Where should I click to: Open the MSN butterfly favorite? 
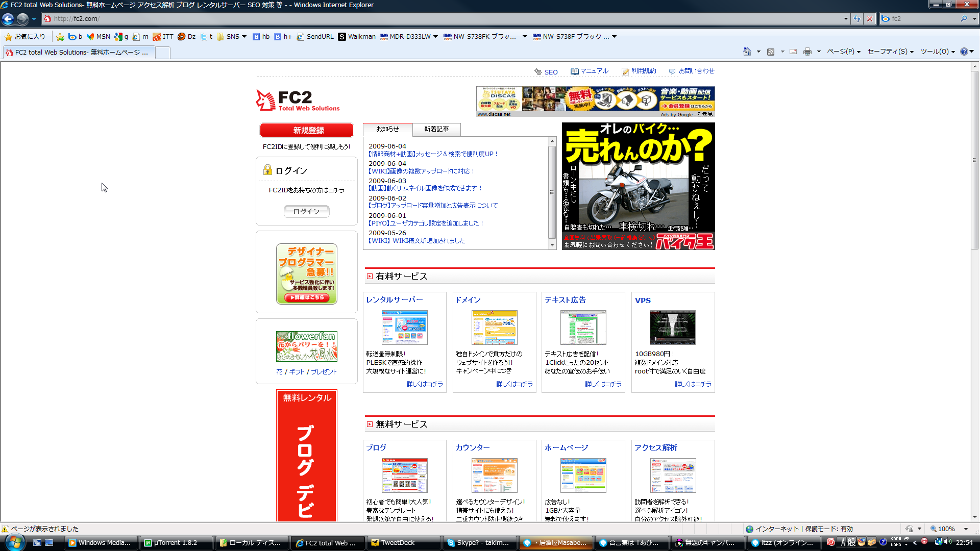(98, 37)
